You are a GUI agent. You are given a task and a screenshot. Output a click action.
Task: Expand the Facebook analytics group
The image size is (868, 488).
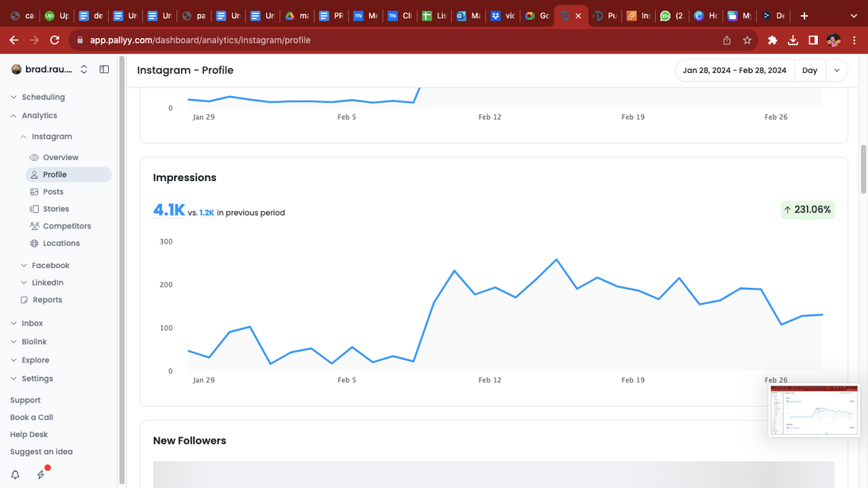[44, 266]
